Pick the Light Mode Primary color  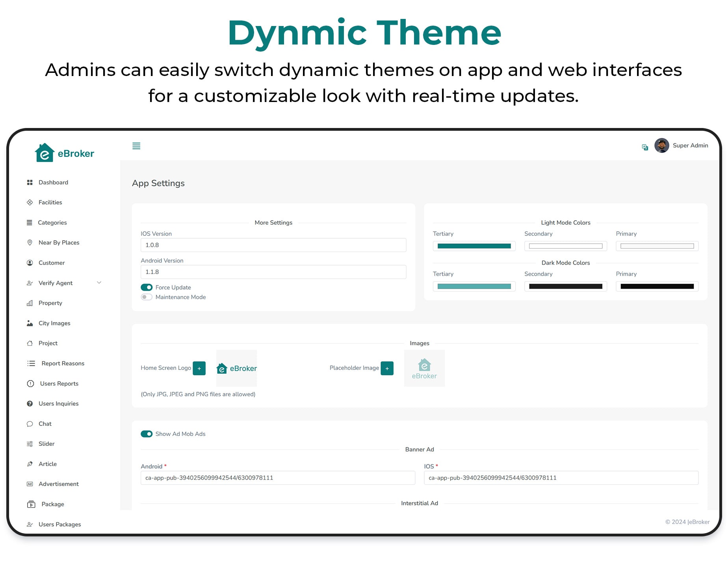click(657, 246)
